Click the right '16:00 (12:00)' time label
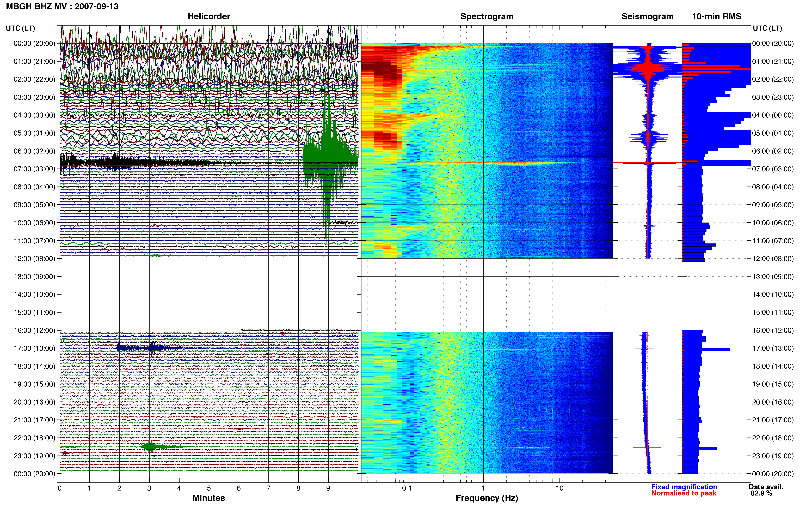 [x=773, y=330]
